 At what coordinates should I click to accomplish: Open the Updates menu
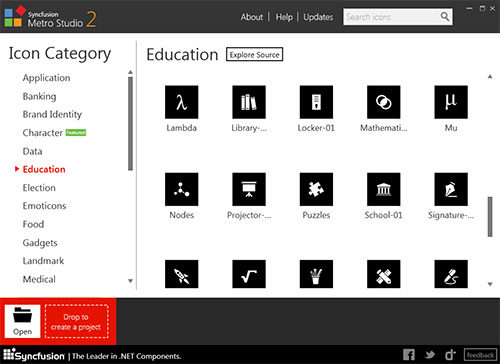(318, 17)
